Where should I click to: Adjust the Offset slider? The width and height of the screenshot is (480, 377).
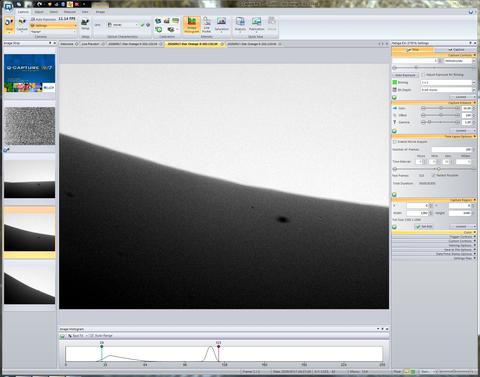pos(440,115)
